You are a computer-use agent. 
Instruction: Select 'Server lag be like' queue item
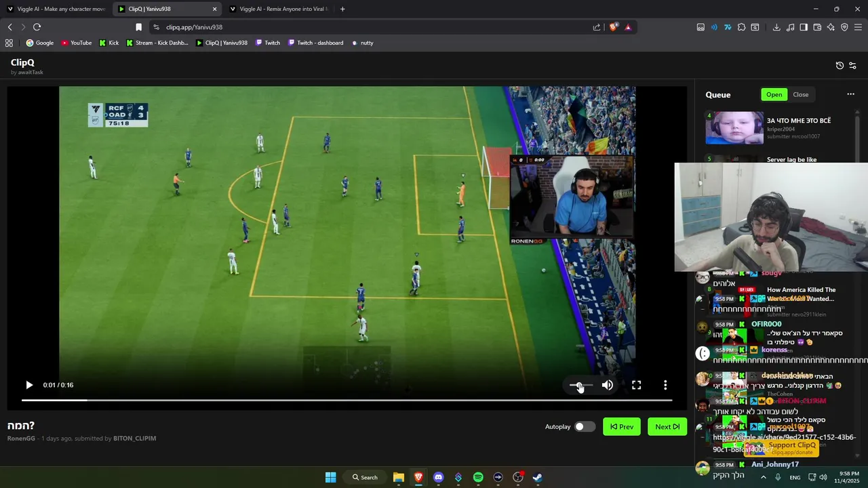pyautogui.click(x=791, y=159)
